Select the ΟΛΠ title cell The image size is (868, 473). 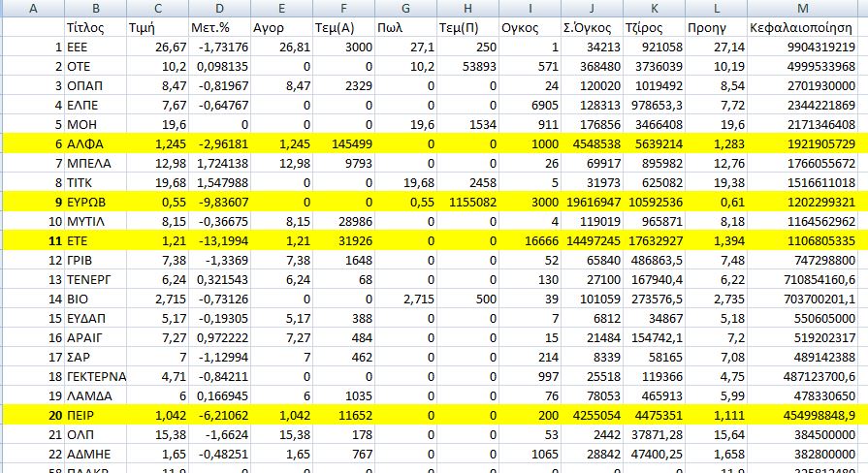click(96, 434)
